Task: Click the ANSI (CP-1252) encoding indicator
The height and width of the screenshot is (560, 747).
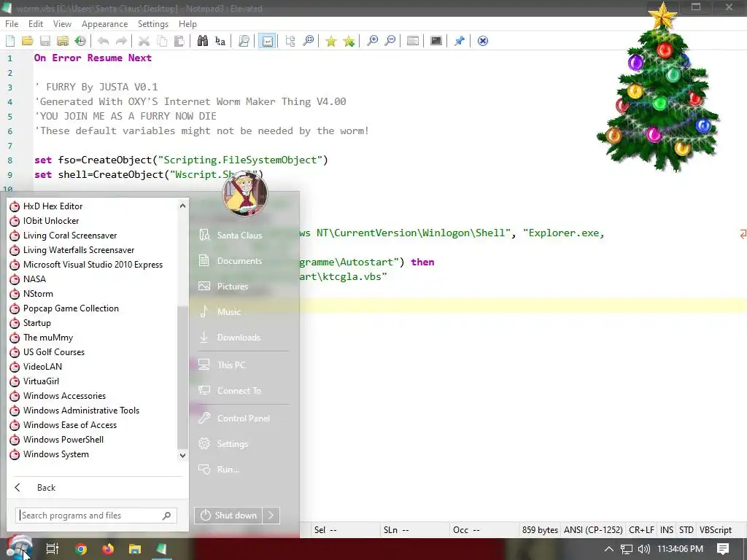Action: (x=593, y=530)
